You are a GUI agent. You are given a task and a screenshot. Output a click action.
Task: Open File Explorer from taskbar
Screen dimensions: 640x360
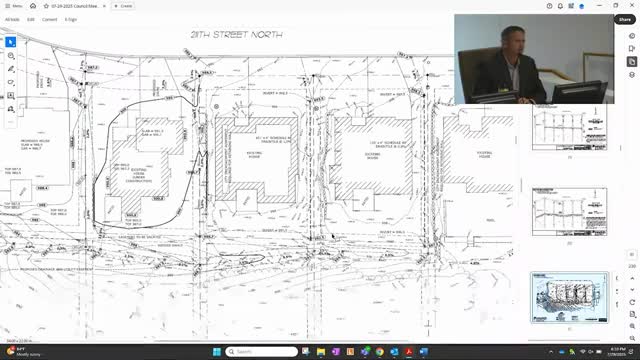point(321,351)
